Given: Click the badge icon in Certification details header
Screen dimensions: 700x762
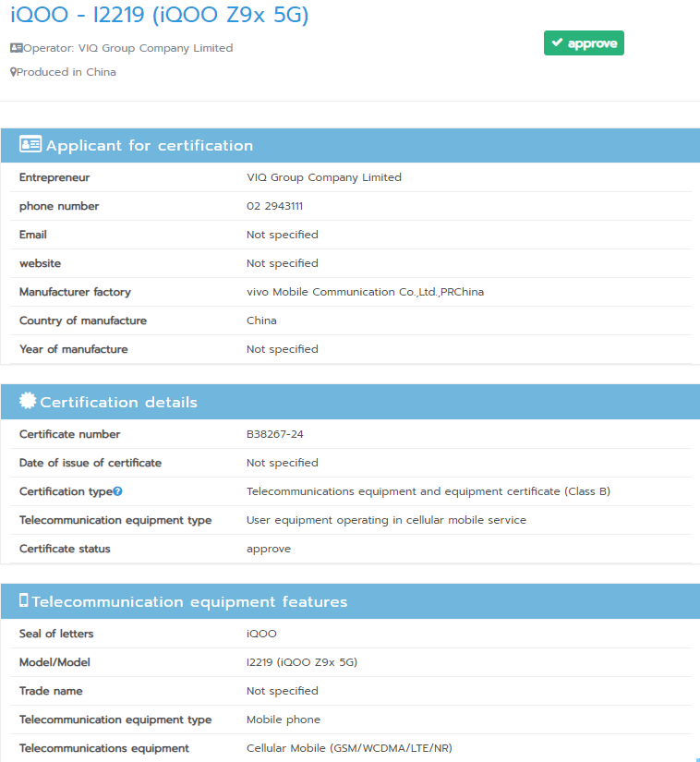Looking at the screenshot, I should click(28, 402).
